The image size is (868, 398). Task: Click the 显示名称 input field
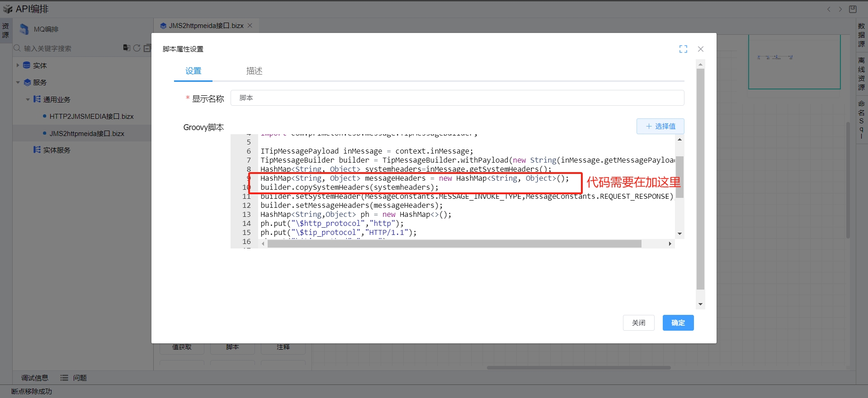pos(457,98)
